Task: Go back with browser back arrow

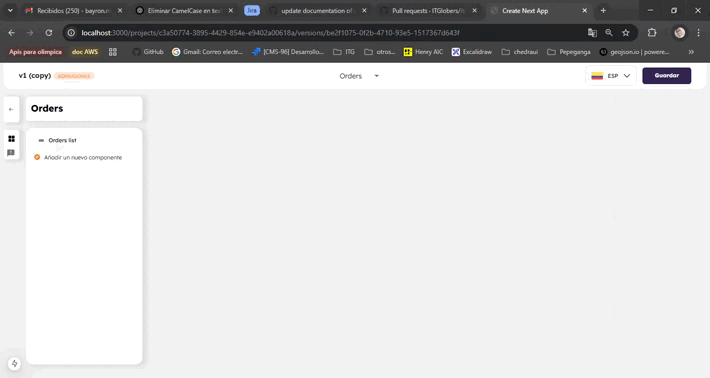Action: pyautogui.click(x=11, y=33)
